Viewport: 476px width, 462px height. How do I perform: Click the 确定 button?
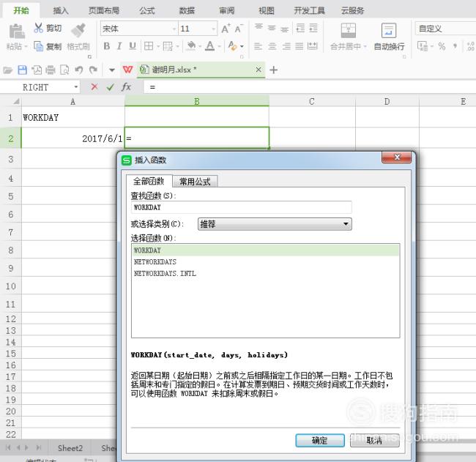tap(320, 440)
